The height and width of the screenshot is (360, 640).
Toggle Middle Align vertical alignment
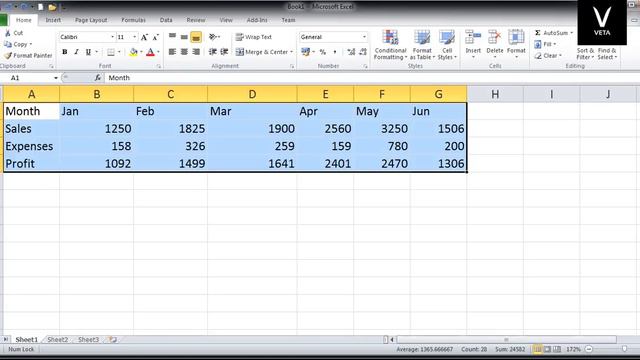pos(184,37)
